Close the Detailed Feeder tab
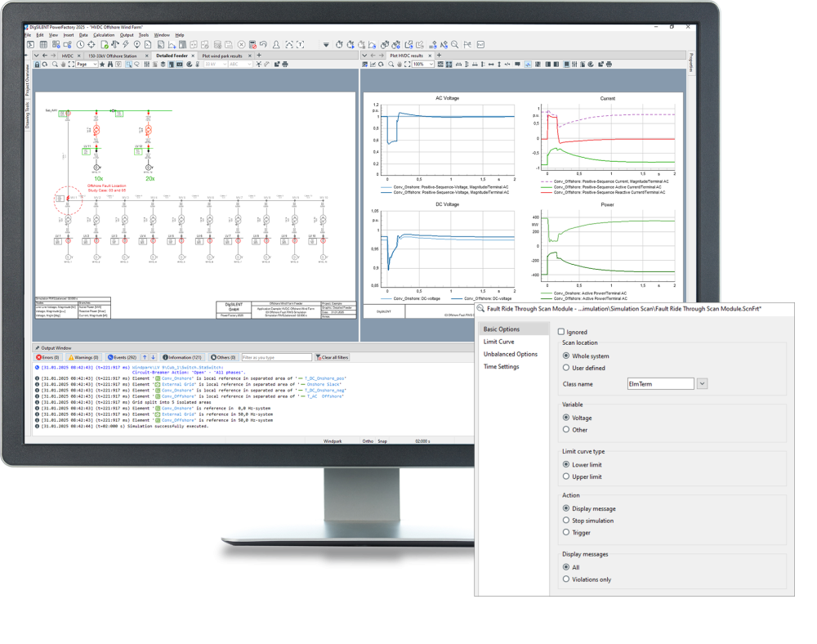The width and height of the screenshot is (817, 644). point(193,56)
